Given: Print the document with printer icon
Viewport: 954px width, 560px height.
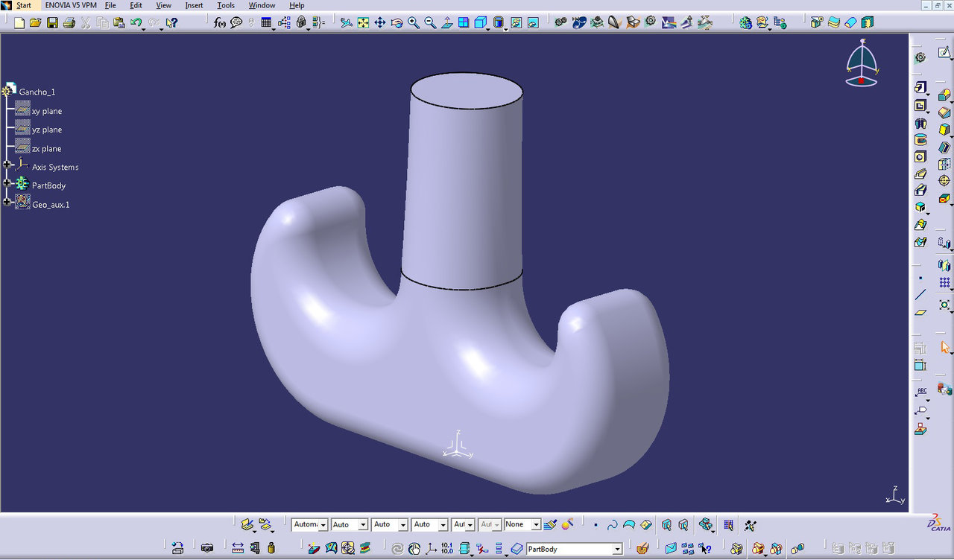Looking at the screenshot, I should point(69,23).
